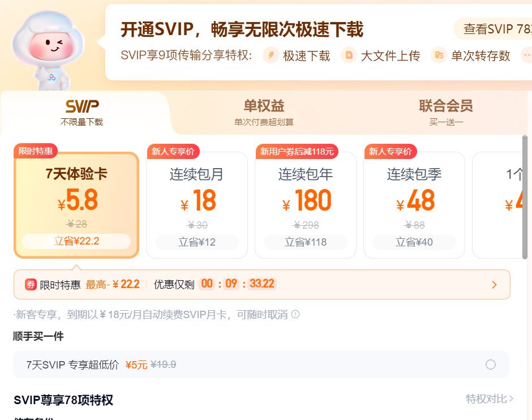This screenshot has height=420, width=532.
Task: Choose the 连续包季 ¥48 plan
Action: point(414,205)
